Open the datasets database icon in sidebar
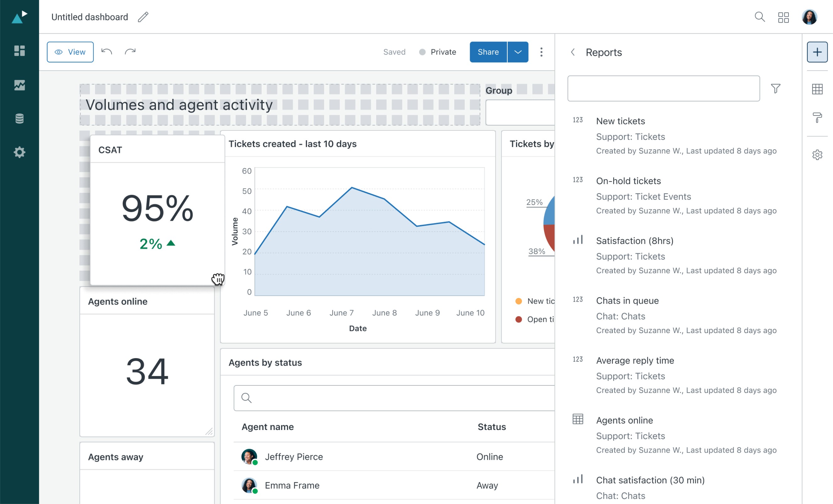This screenshot has height=504, width=833. [x=19, y=119]
